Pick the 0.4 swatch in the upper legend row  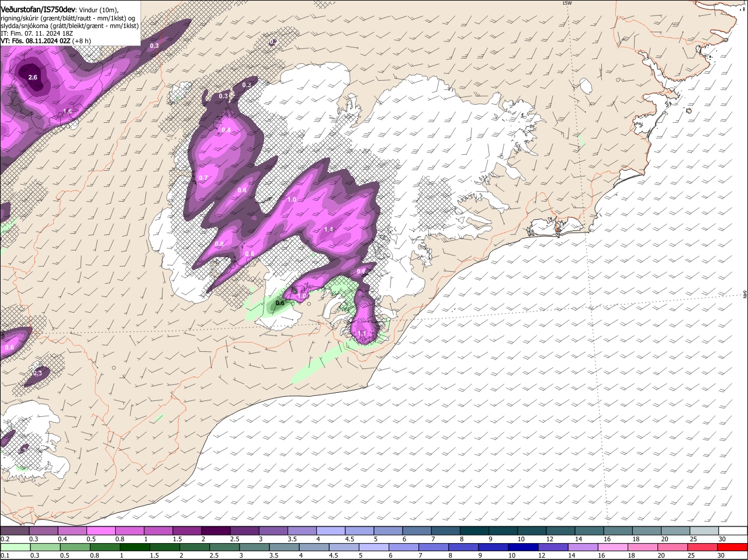(72, 530)
